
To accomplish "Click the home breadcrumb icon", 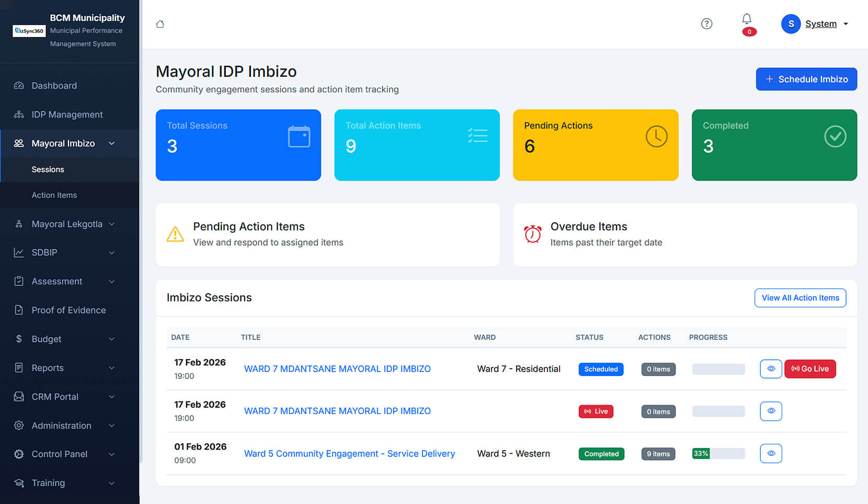I will (160, 24).
